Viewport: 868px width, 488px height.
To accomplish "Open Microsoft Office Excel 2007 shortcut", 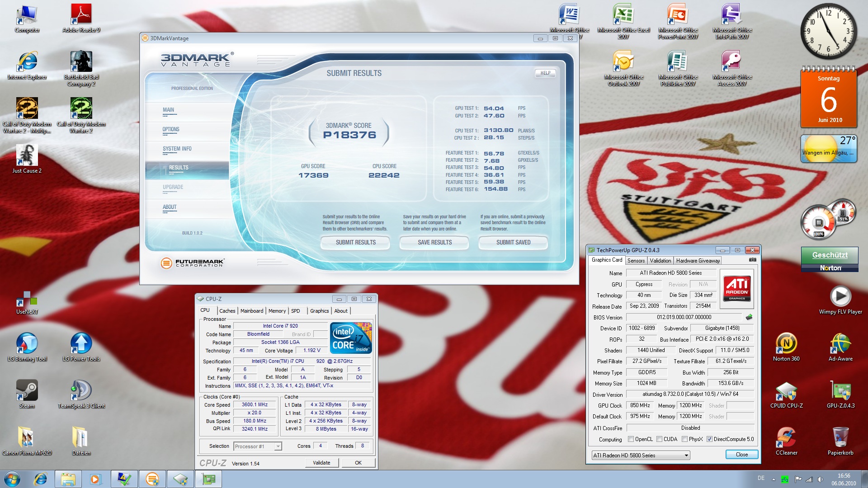I will 624,22.
